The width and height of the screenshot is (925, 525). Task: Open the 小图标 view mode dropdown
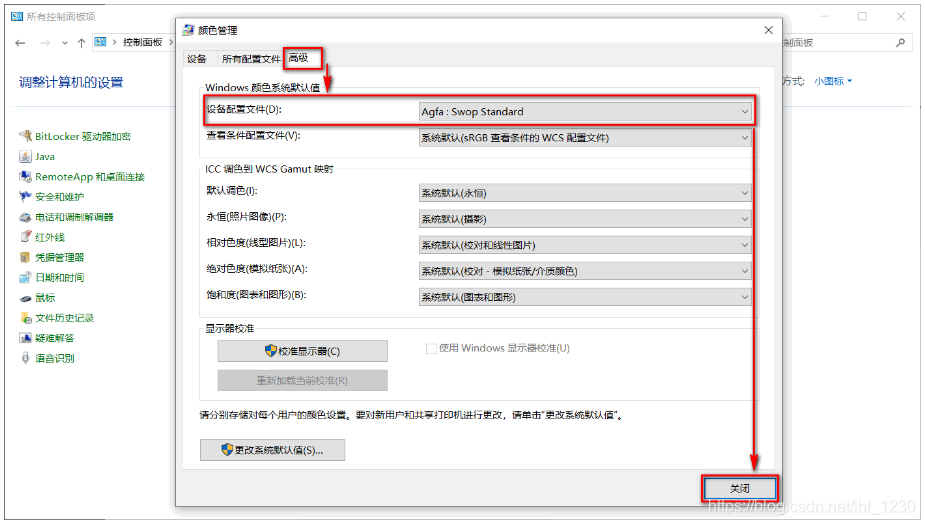pos(833,81)
